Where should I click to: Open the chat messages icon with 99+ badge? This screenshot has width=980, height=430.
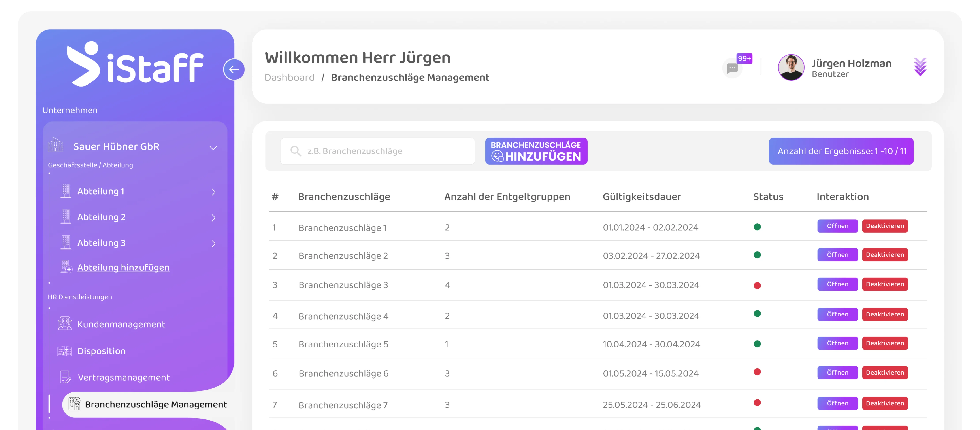coord(732,68)
